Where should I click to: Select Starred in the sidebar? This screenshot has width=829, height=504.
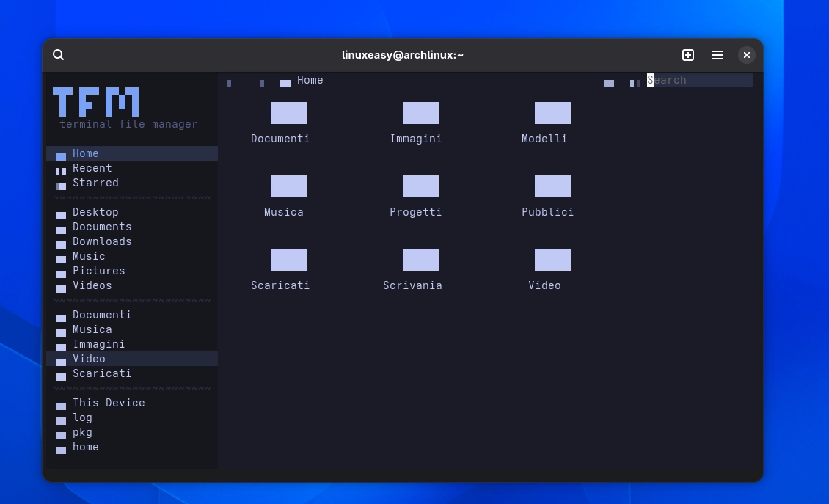click(x=132, y=183)
